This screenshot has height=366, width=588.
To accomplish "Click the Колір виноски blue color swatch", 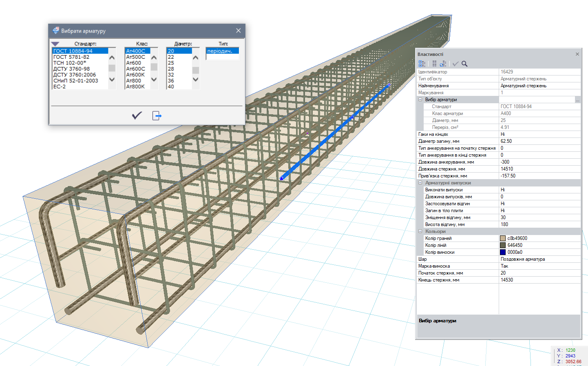I will [503, 252].
